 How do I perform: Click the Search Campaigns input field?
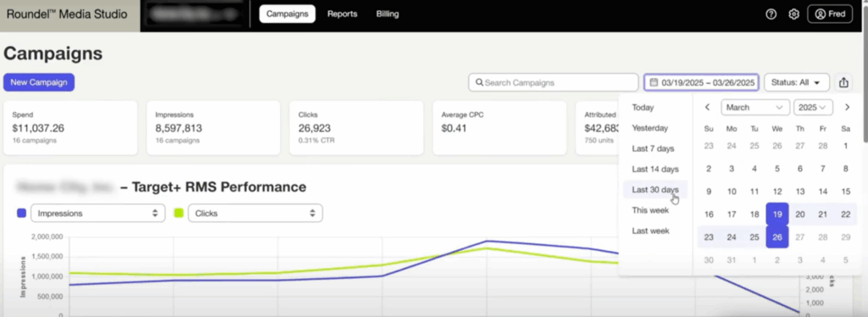(553, 82)
